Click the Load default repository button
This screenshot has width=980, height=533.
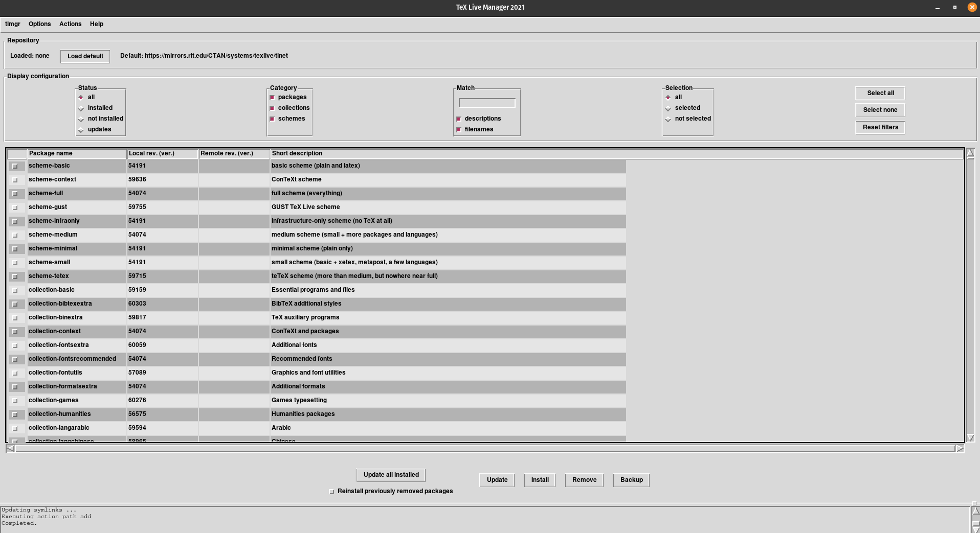85,56
